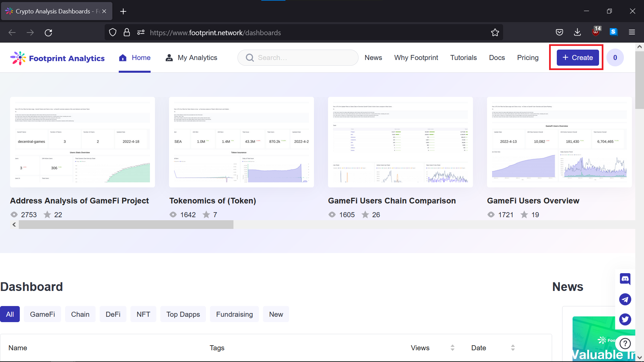The width and height of the screenshot is (644, 362).
Task: Click the blue S extension icon
Action: 613,32
